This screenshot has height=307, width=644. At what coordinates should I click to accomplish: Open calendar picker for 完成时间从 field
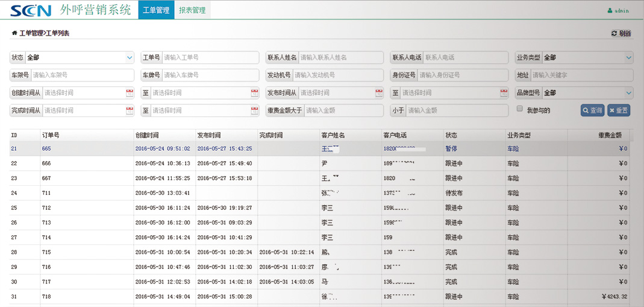point(130,110)
